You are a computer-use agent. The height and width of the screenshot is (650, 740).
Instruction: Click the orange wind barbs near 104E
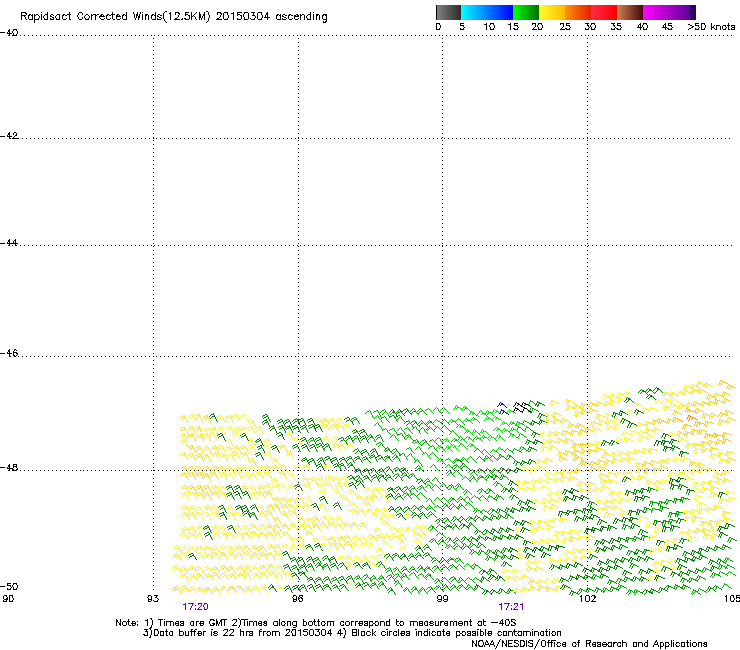[x=691, y=418]
